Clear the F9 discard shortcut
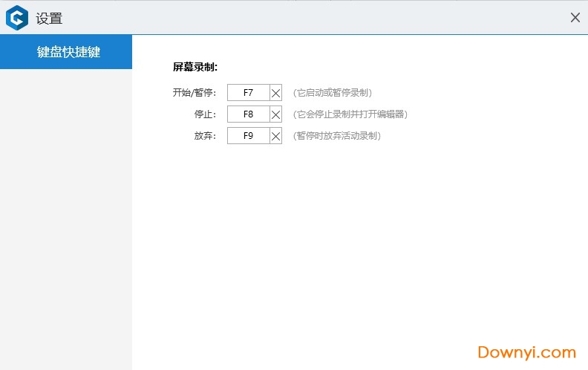 coord(275,136)
